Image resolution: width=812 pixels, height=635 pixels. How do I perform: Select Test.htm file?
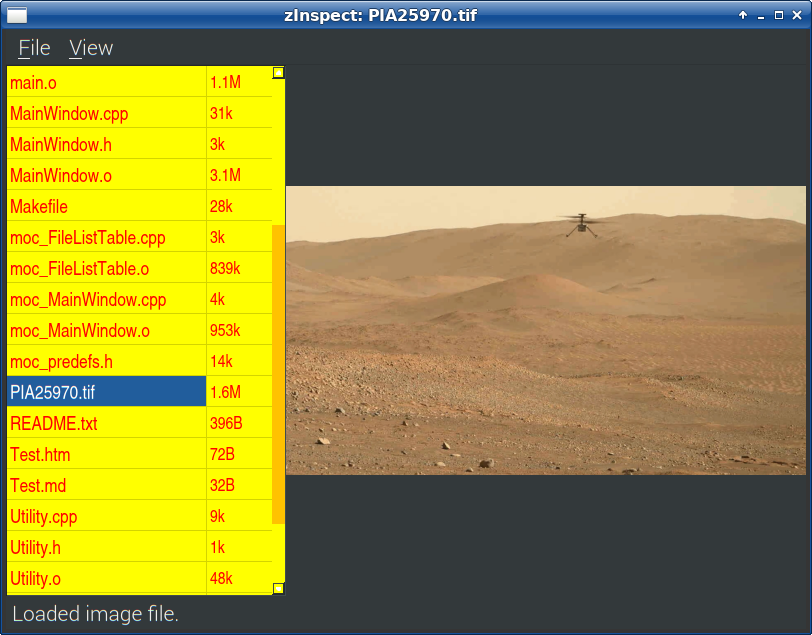107,454
